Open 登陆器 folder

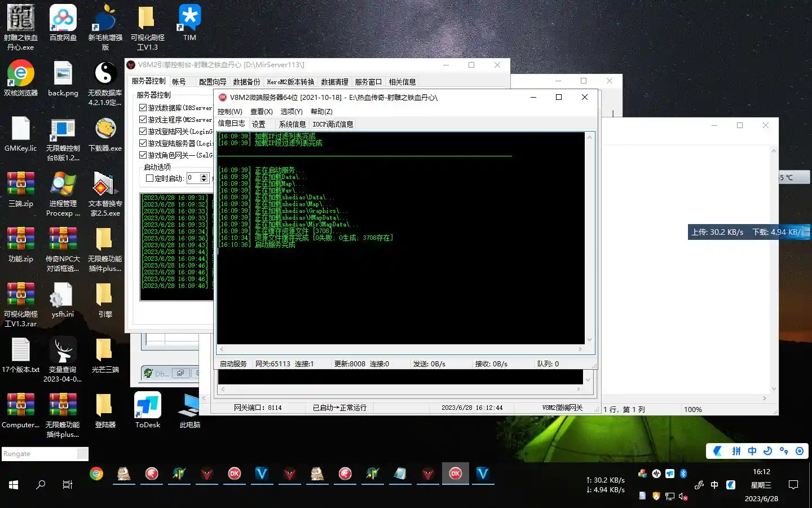(x=105, y=410)
